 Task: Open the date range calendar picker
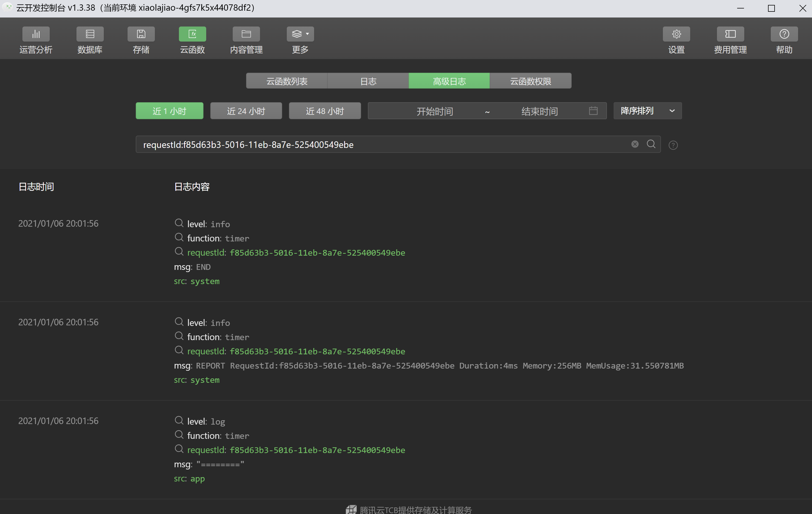tap(593, 111)
